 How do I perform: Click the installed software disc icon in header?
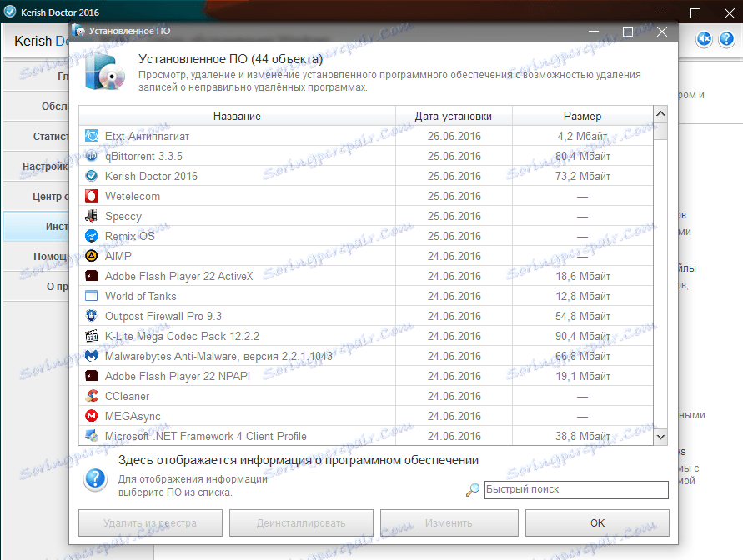pos(105,72)
